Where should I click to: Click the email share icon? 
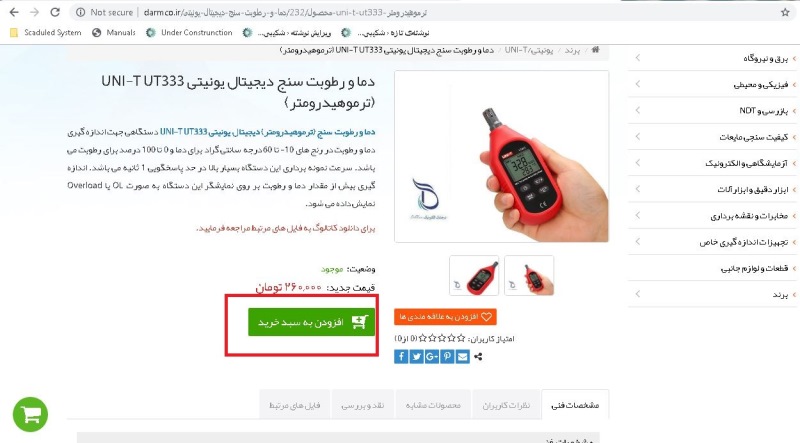tap(462, 356)
